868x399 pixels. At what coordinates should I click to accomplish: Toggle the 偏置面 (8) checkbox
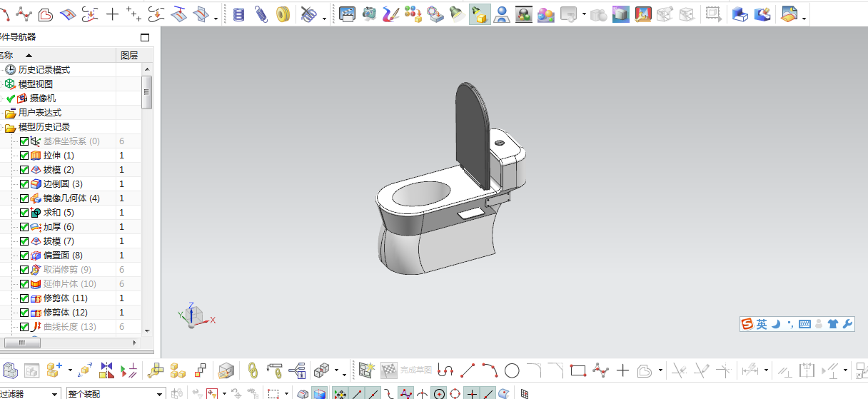click(24, 256)
